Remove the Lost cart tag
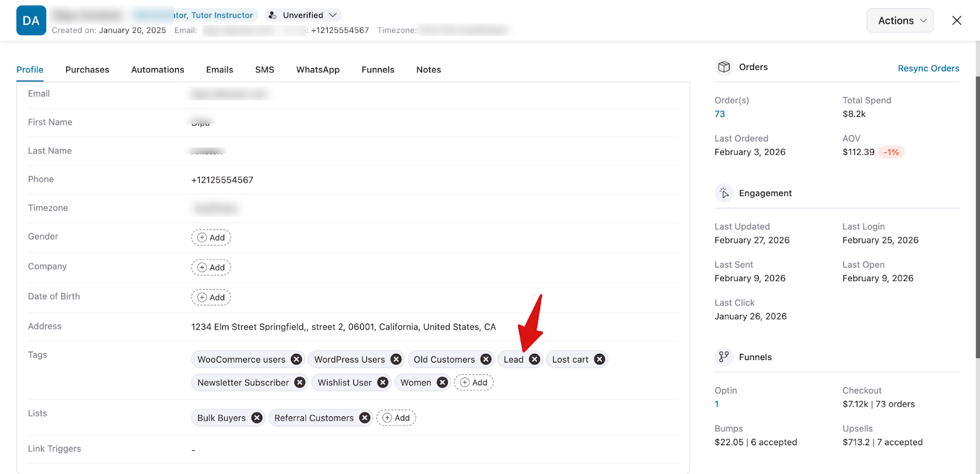 point(600,359)
